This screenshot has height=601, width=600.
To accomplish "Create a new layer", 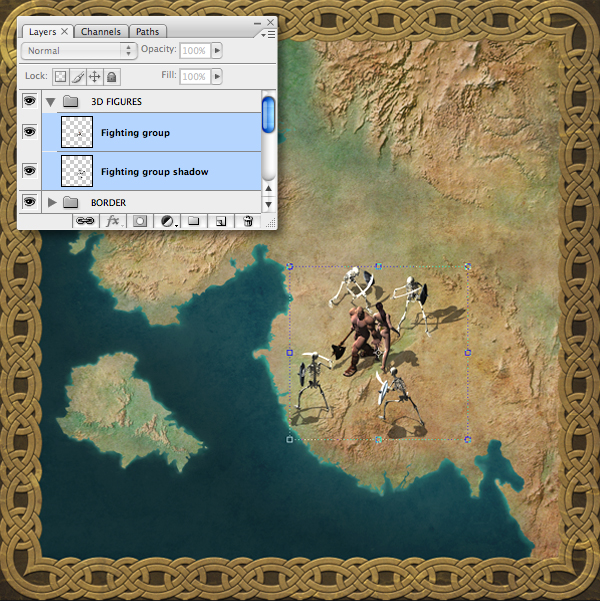I will point(221,221).
